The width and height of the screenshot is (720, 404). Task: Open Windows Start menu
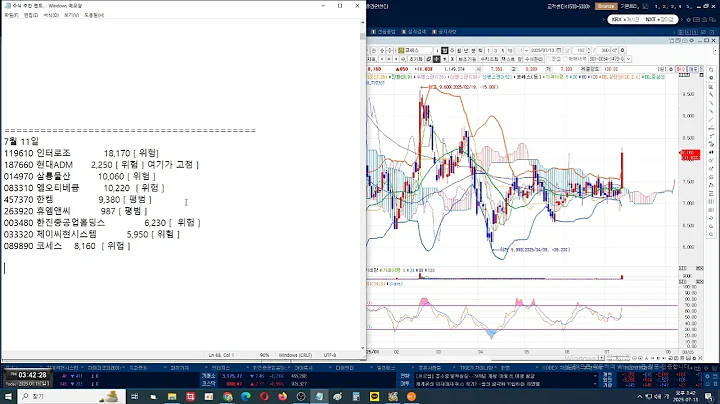8,396
